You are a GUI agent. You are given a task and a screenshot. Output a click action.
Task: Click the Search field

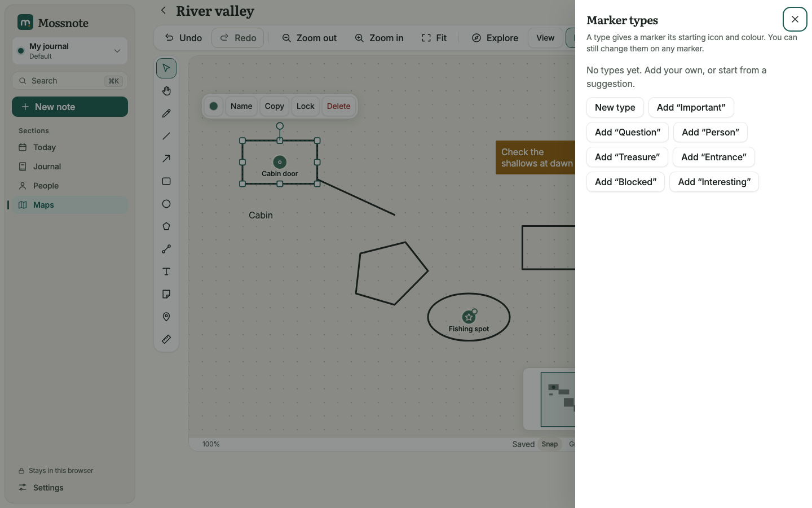70,81
